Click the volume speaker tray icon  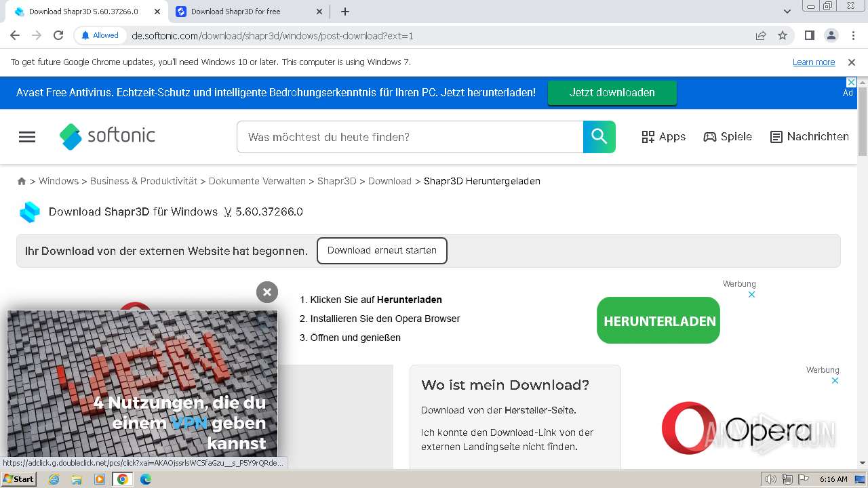771,479
